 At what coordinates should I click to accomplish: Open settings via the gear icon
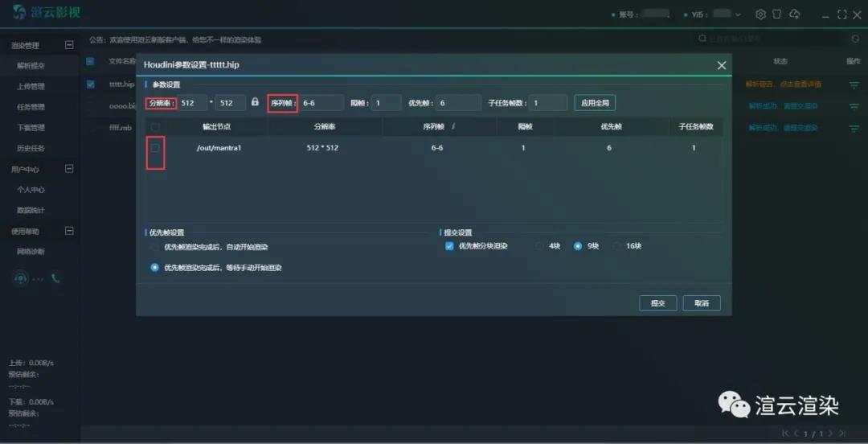tap(760, 14)
